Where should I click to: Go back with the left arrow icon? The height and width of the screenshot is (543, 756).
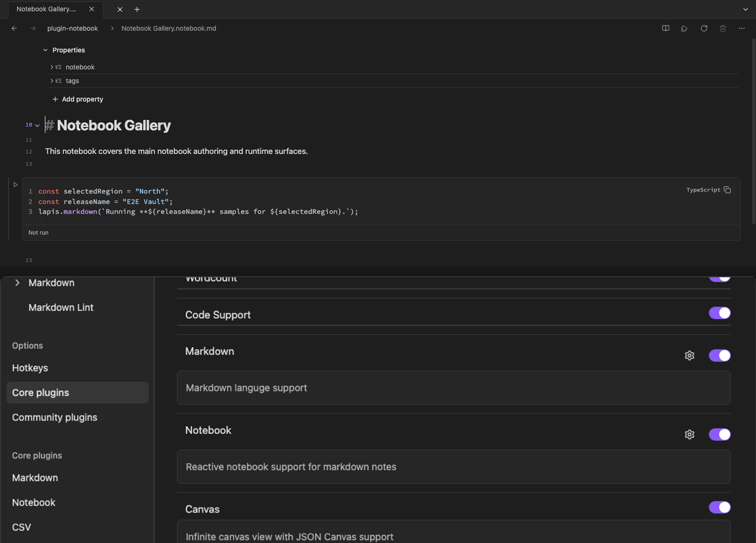[x=14, y=28]
